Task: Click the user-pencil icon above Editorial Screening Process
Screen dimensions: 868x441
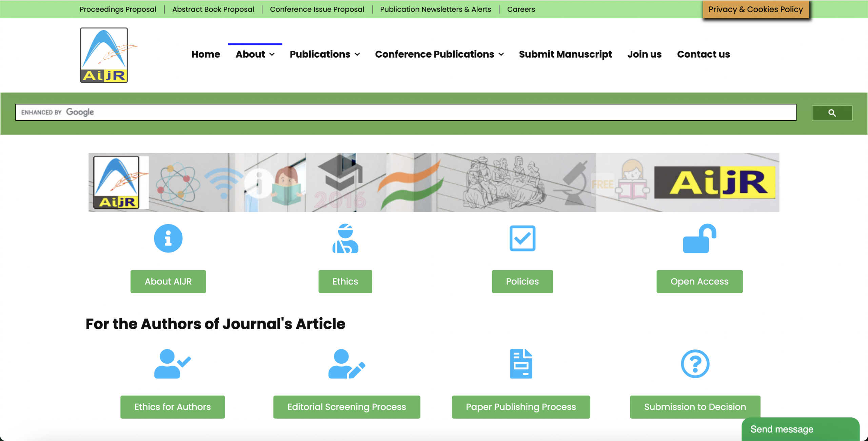Action: [x=347, y=364]
